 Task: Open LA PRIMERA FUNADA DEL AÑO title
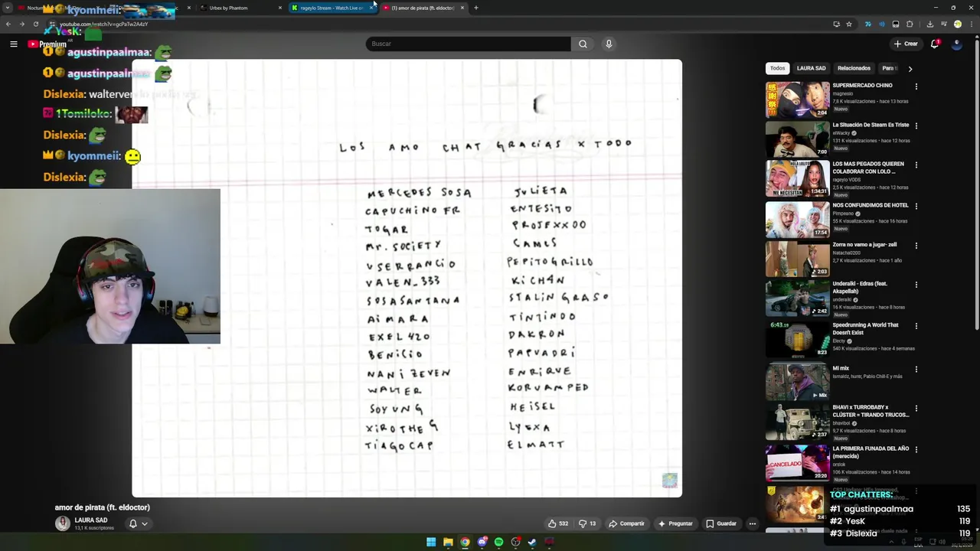[x=871, y=452]
